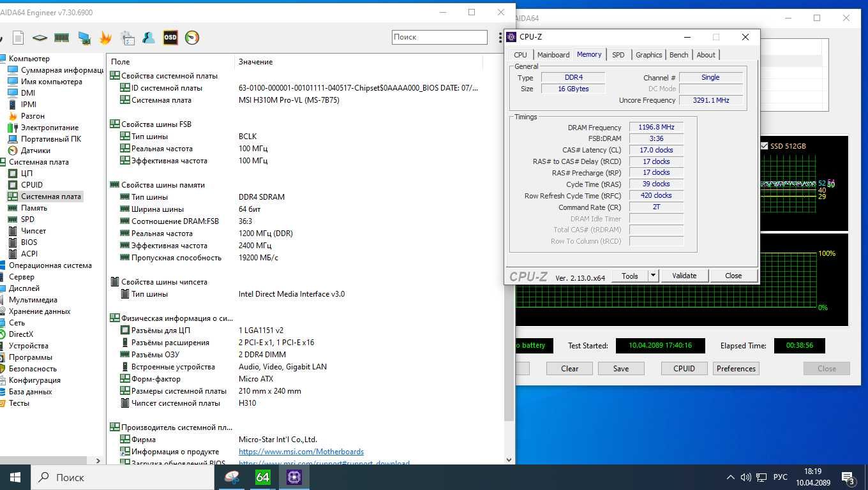Select Суммарная информация in the tree
This screenshot has height=490, width=868.
[x=62, y=70]
